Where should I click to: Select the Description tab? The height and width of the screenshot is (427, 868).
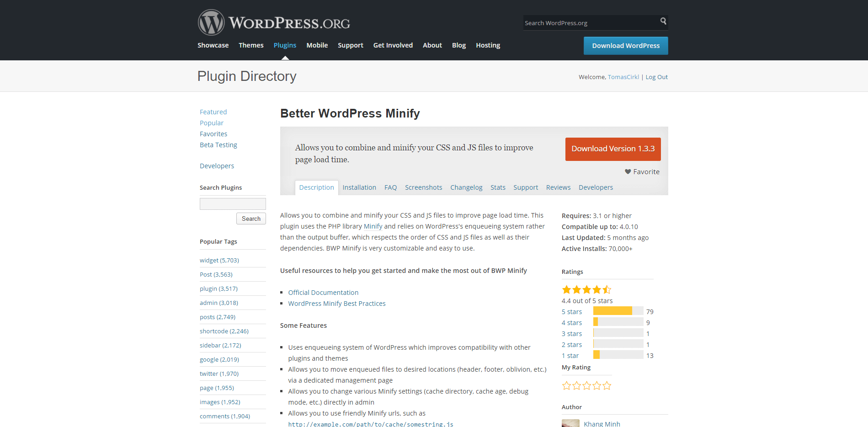coord(317,187)
